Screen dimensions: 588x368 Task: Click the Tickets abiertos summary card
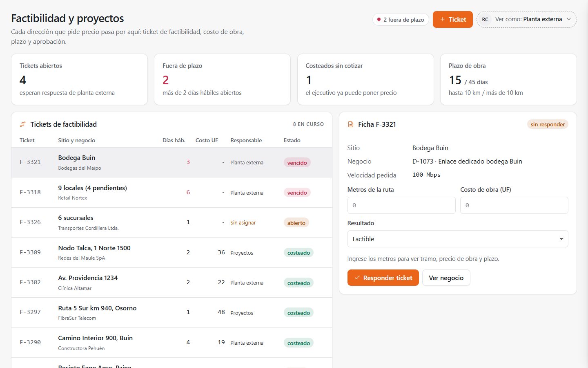pos(79,79)
